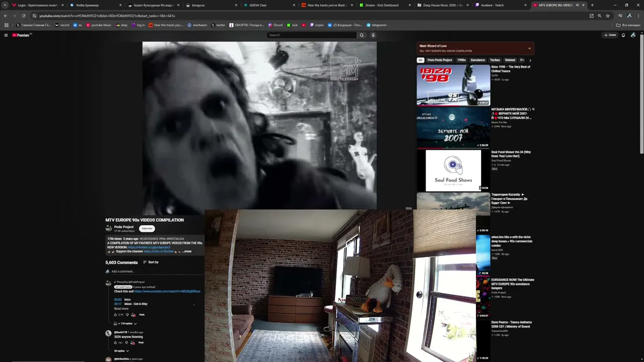Click in the YouTube search field

[311, 35]
